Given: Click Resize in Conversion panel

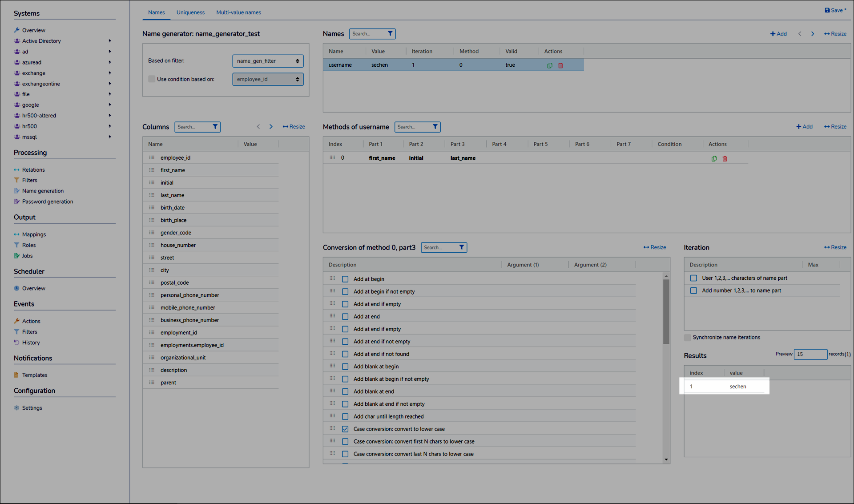Looking at the screenshot, I should click(654, 247).
